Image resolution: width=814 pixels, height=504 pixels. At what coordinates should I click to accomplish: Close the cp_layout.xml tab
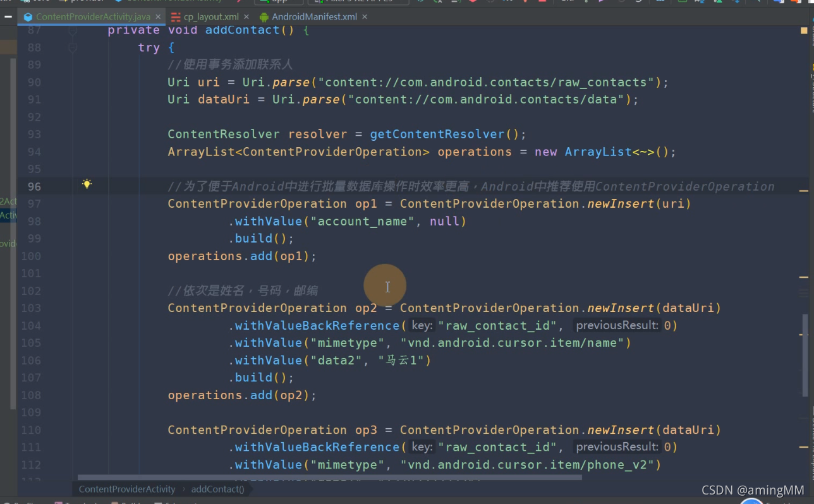click(246, 17)
